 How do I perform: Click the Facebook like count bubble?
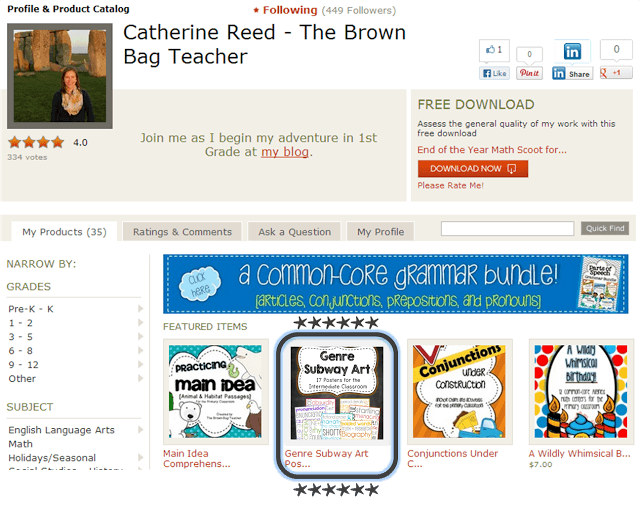pyautogui.click(x=494, y=50)
